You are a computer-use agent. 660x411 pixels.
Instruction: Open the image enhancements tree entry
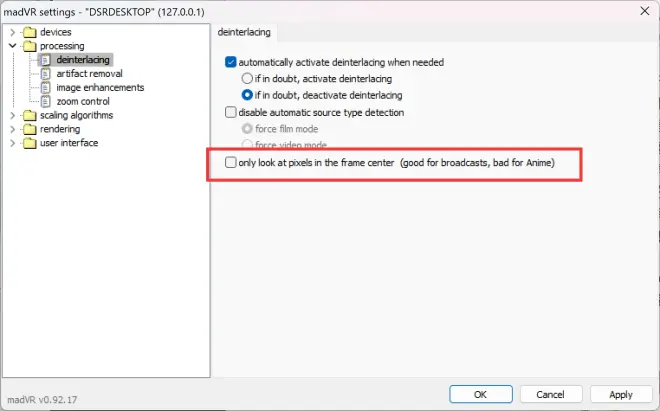[100, 88]
